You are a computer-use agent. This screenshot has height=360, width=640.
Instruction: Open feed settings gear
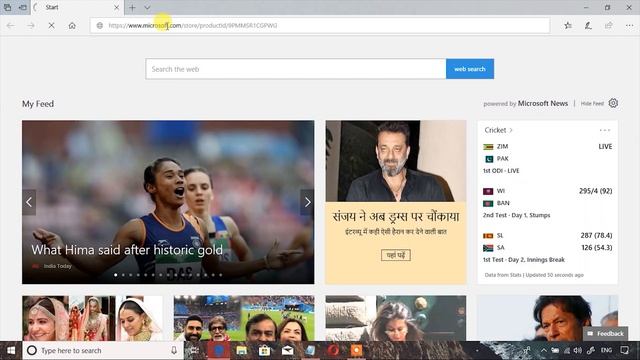tap(613, 103)
